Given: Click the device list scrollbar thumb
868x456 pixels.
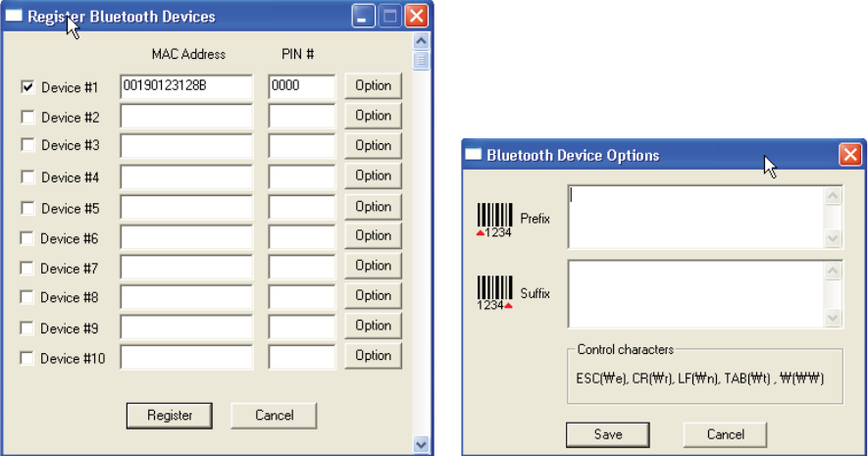Looking at the screenshot, I should point(422,61).
